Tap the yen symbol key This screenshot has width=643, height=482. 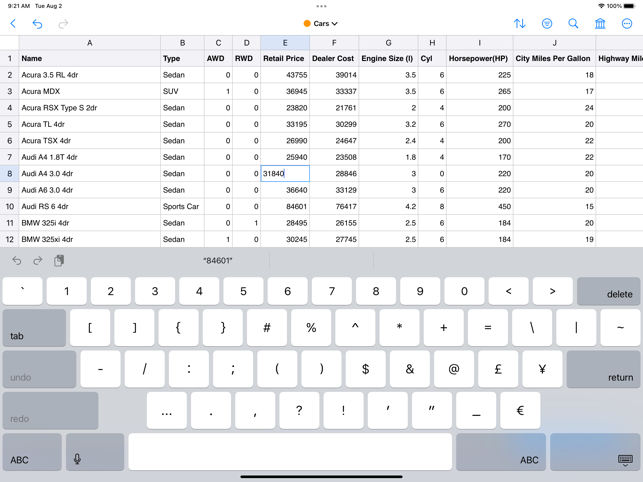point(542,369)
